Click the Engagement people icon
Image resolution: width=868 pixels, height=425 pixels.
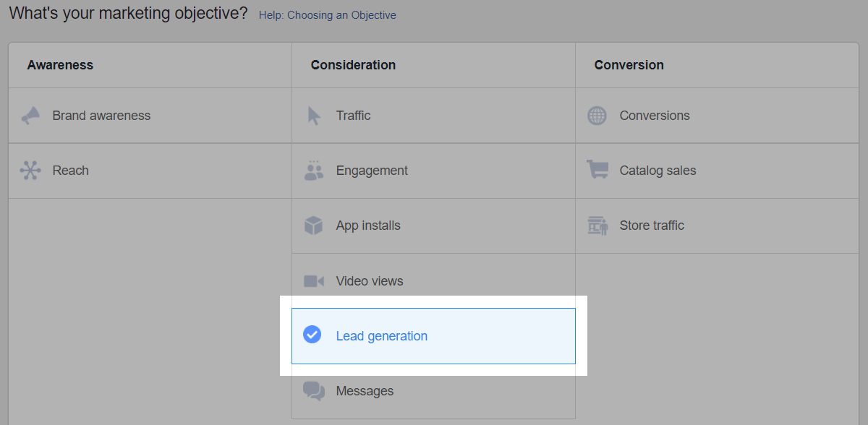pos(314,171)
